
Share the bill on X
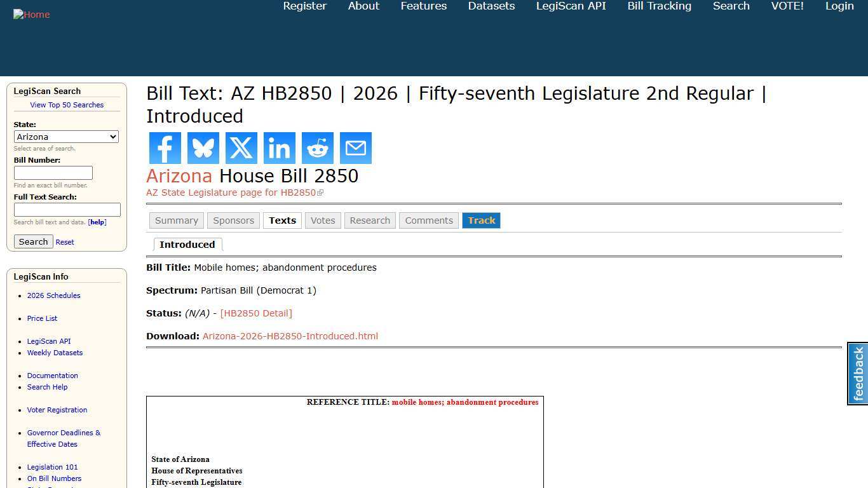[241, 147]
